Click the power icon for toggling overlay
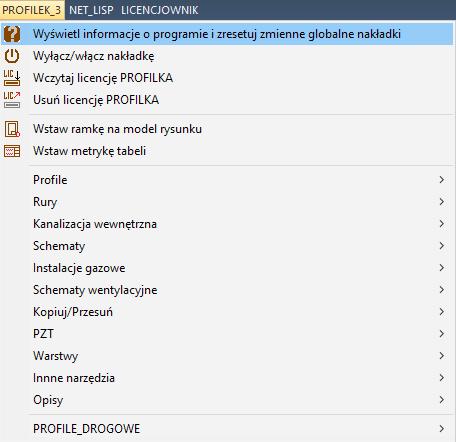This screenshot has height=442, width=456. tap(12, 56)
